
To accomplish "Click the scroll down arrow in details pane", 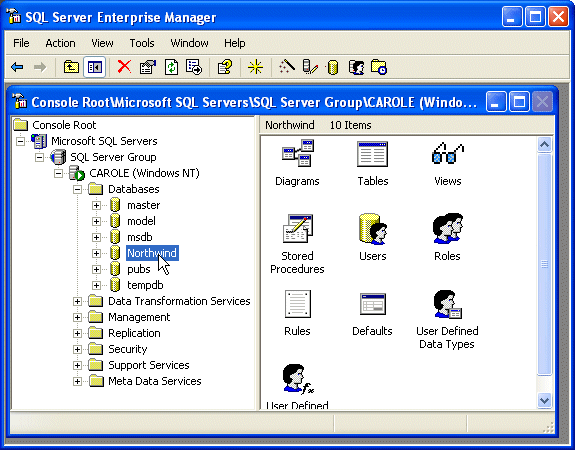I will (544, 400).
